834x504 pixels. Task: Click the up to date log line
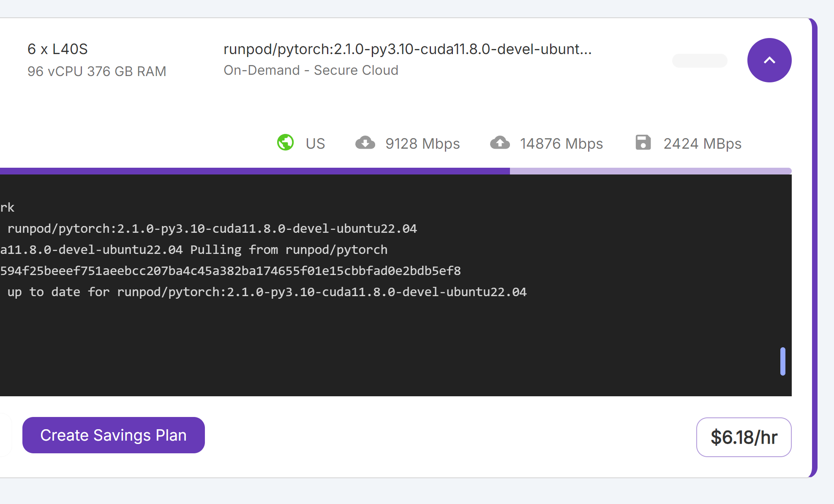point(266,292)
